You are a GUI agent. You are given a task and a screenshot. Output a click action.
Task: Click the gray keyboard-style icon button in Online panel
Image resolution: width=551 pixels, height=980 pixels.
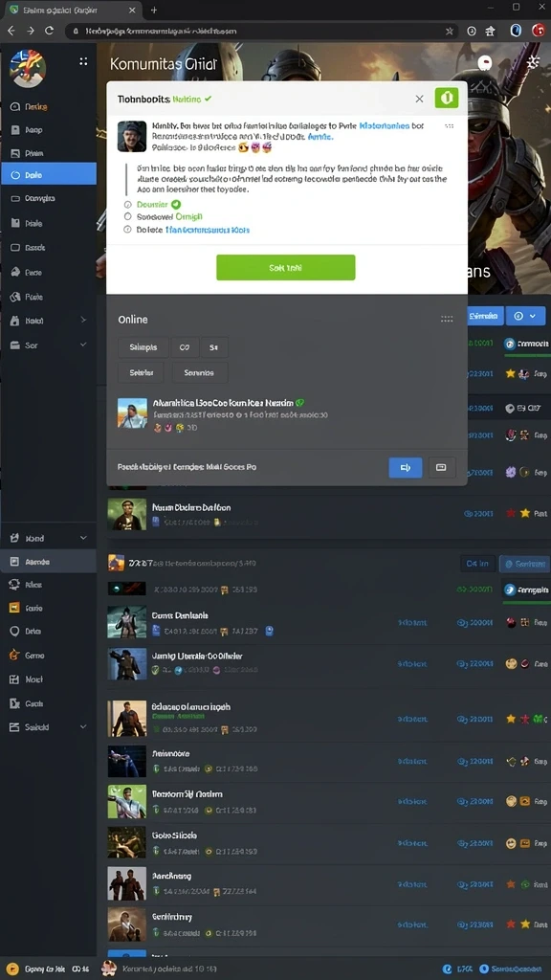[x=441, y=467]
